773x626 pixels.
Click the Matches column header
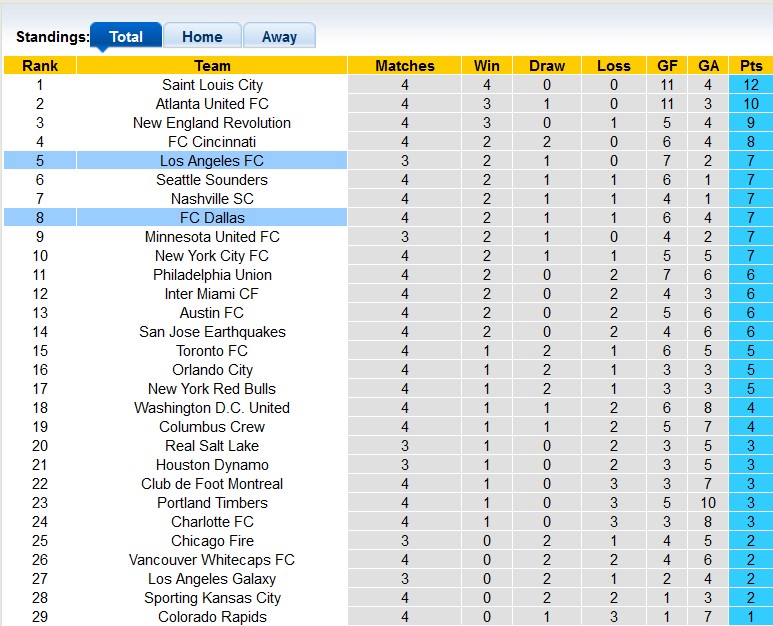(x=405, y=66)
